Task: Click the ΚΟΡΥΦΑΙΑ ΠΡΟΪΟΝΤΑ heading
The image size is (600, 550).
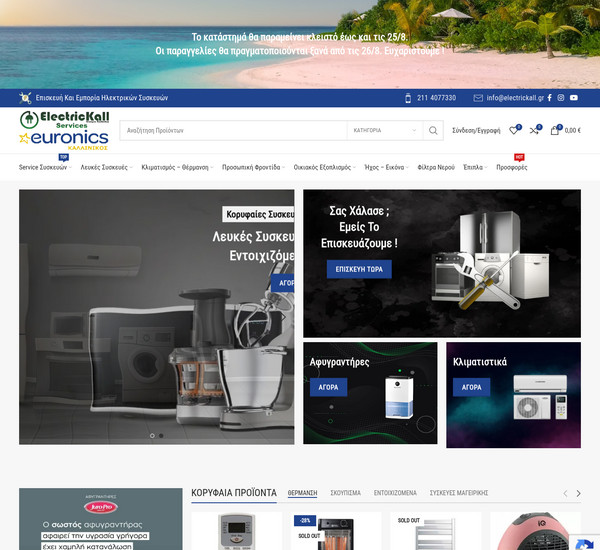Action: pyautogui.click(x=234, y=493)
